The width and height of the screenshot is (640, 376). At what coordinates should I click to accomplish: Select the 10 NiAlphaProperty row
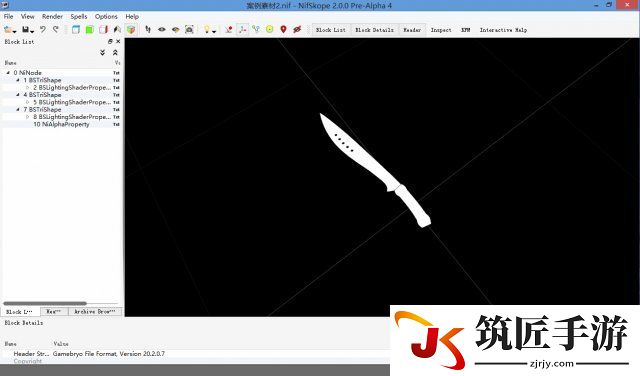[61, 124]
